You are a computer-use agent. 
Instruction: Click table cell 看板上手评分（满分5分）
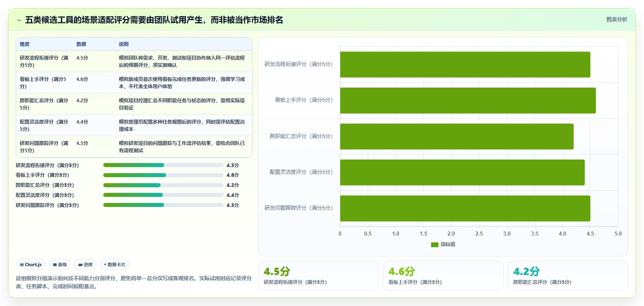44,83
